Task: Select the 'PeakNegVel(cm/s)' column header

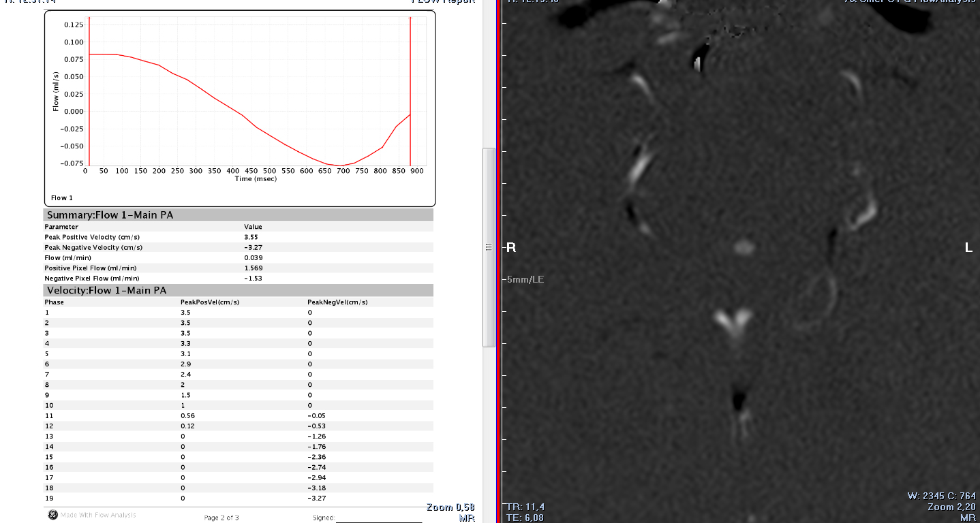Action: [x=337, y=302]
